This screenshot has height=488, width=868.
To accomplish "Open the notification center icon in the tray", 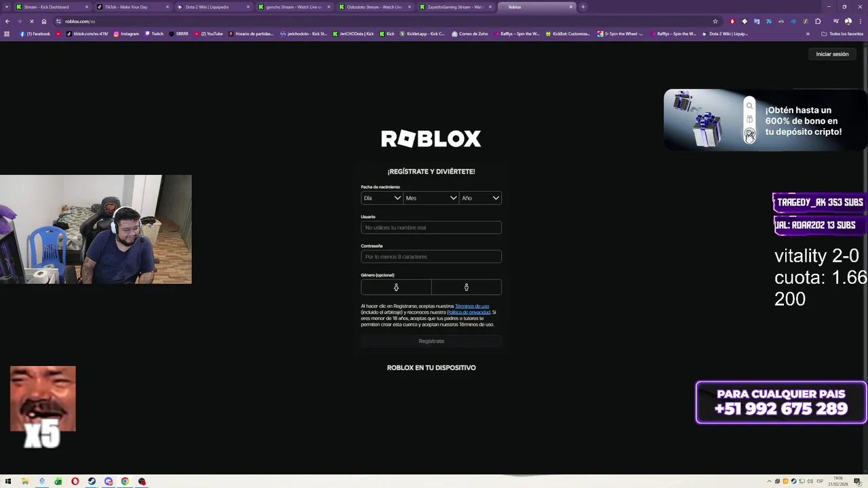I will 858,482.
